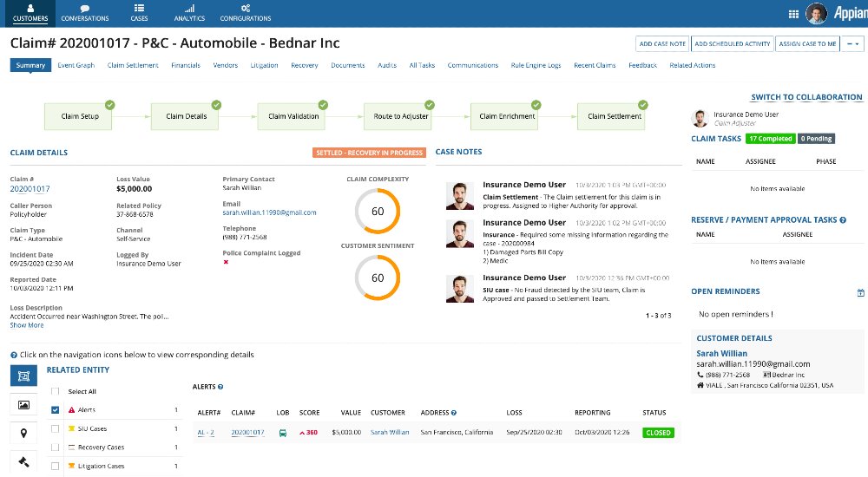Viewport: 868px width, 477px height.
Task: Click help icon beside Reserve / Payment Approval Tasks
Action: pos(843,220)
